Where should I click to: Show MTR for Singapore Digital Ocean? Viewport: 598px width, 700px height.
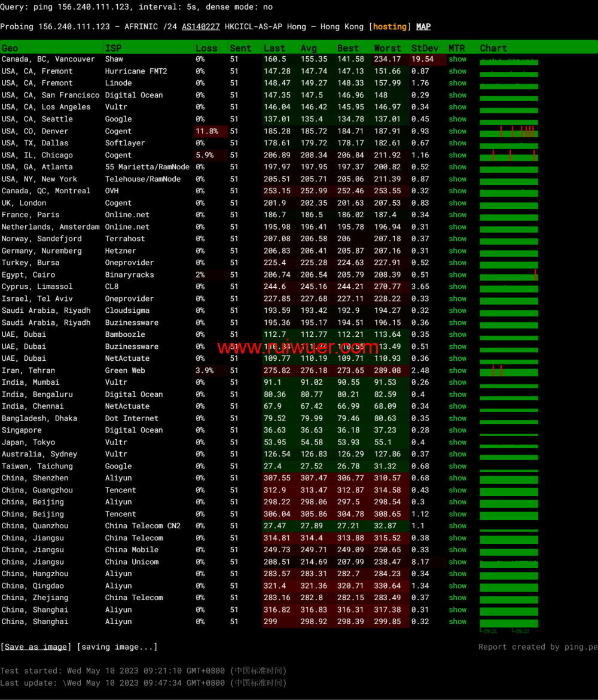(x=457, y=430)
